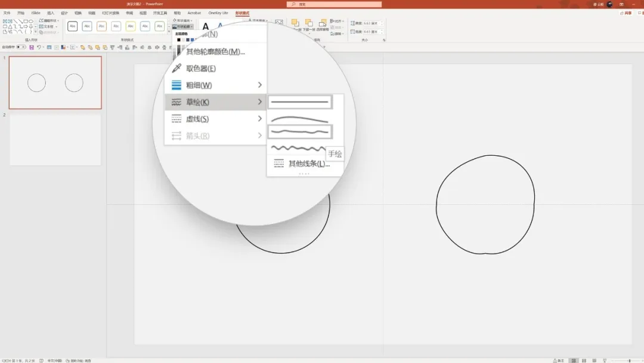Choose the scribble wavy sketch style

coord(298,148)
